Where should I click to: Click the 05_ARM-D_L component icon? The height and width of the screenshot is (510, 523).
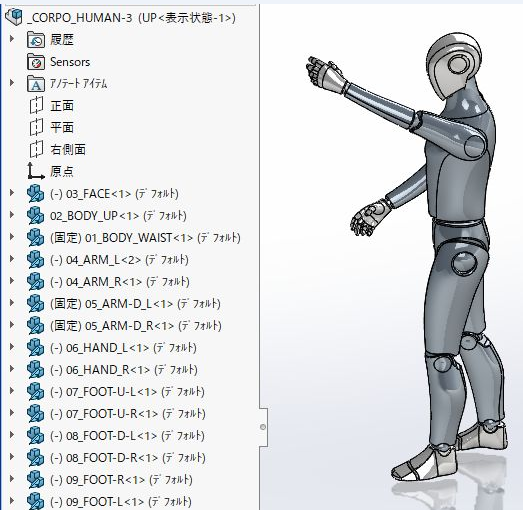pos(35,304)
